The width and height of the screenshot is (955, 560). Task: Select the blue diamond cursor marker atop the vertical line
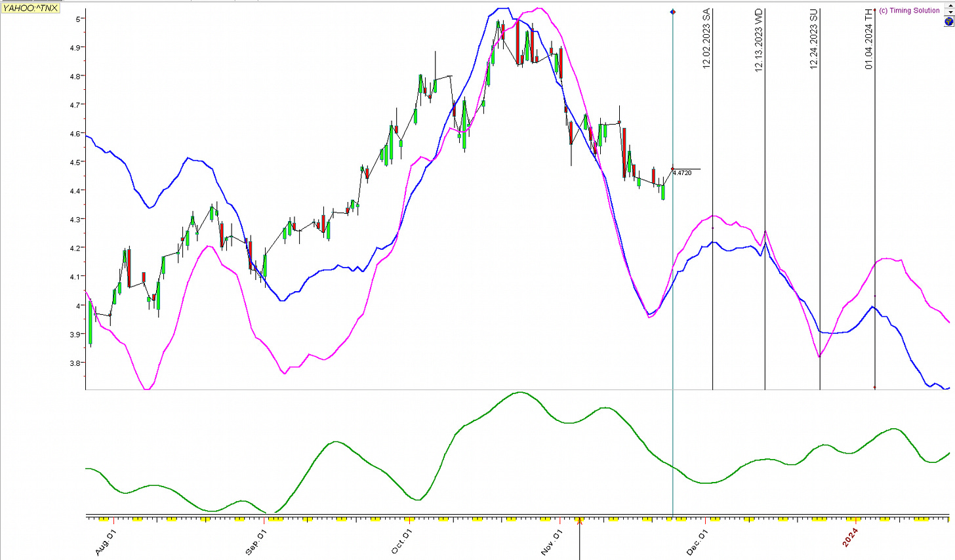click(x=673, y=12)
